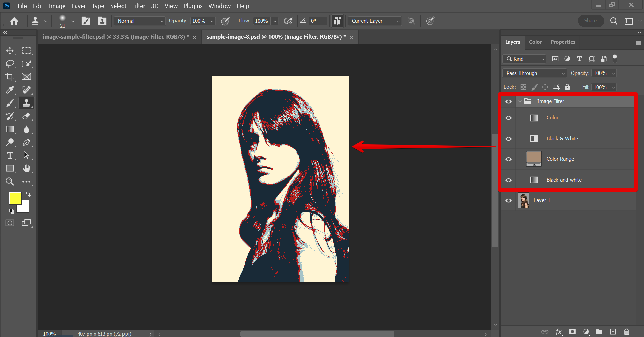Add a layer effect via fx icon

[x=558, y=332]
